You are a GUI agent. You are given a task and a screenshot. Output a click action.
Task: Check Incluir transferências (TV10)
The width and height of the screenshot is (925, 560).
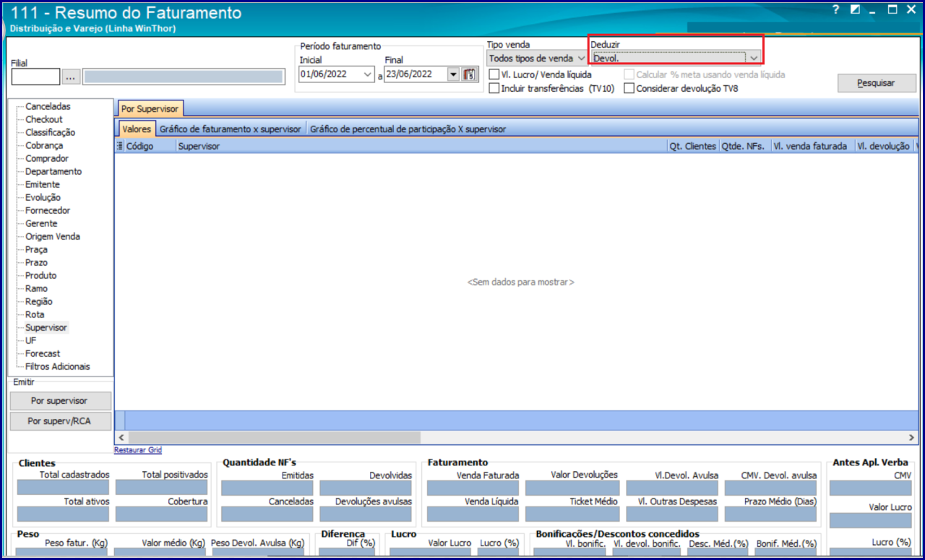click(494, 88)
